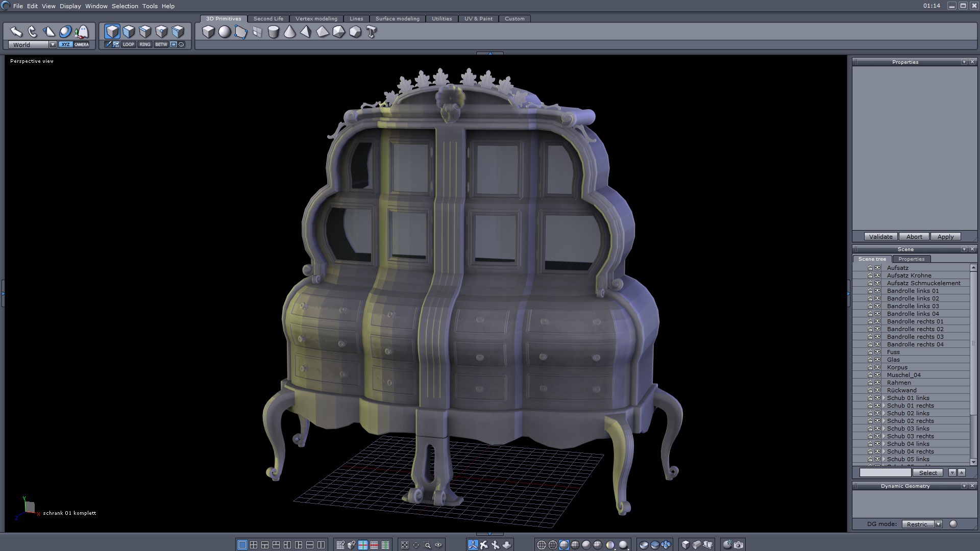Open the DG mode Restric dropdown
This screenshot has width=980, height=551.
click(x=938, y=524)
